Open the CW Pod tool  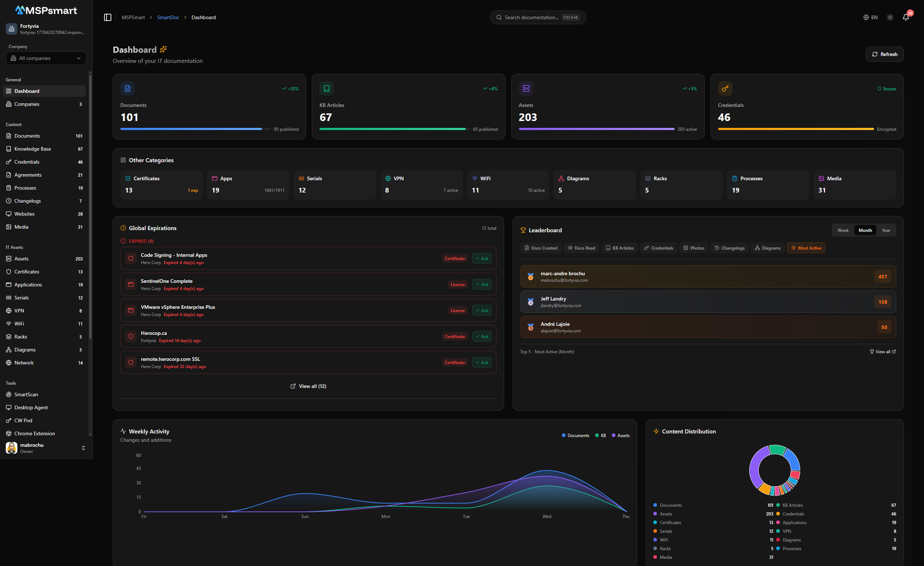[x=23, y=420]
